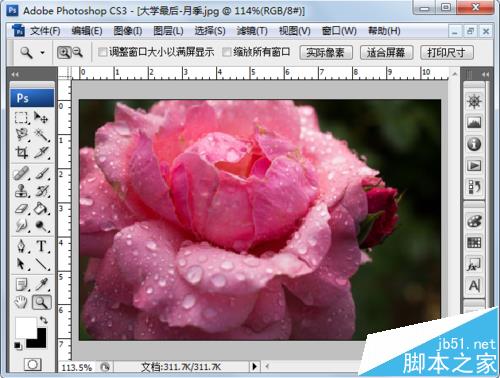Open the Actions panel icon

click(474, 166)
